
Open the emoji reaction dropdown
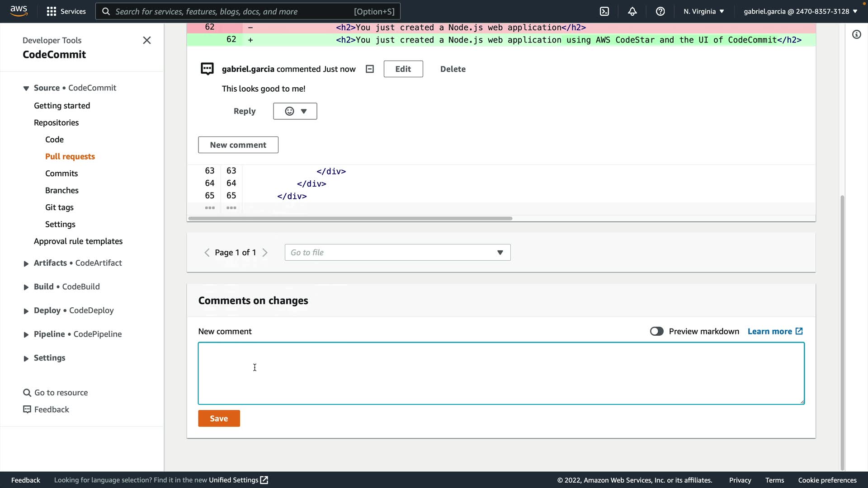pos(295,111)
